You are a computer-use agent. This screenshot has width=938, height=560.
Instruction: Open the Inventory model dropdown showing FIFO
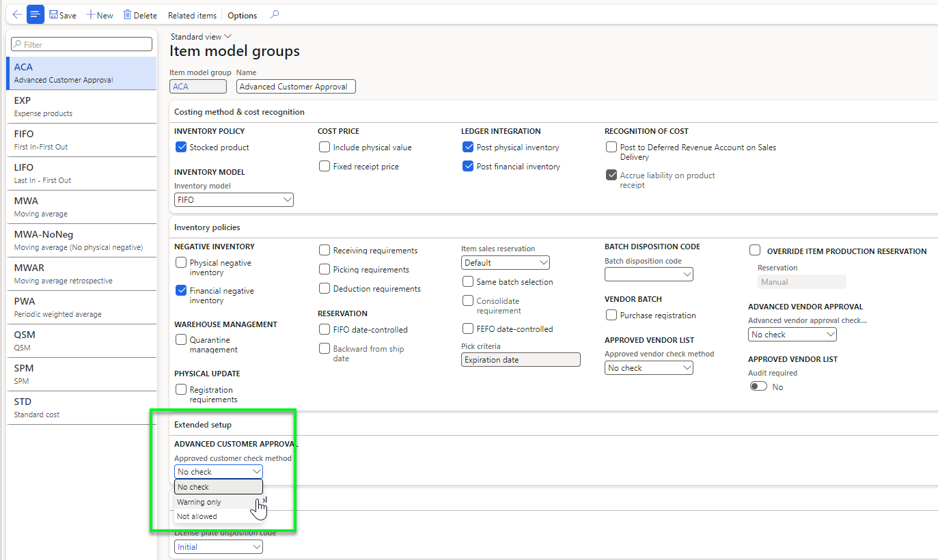click(x=232, y=199)
